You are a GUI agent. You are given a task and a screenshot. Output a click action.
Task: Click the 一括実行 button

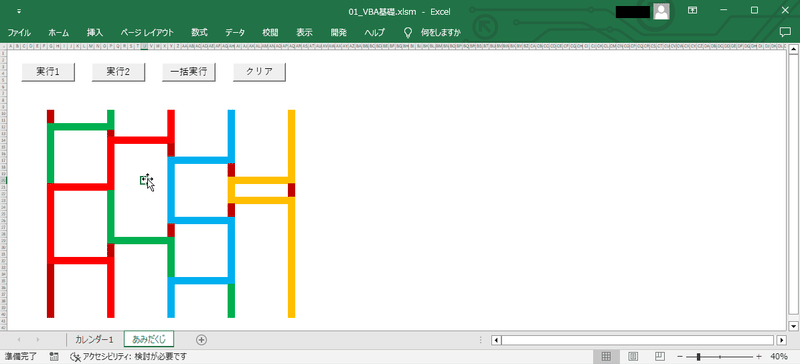point(189,72)
